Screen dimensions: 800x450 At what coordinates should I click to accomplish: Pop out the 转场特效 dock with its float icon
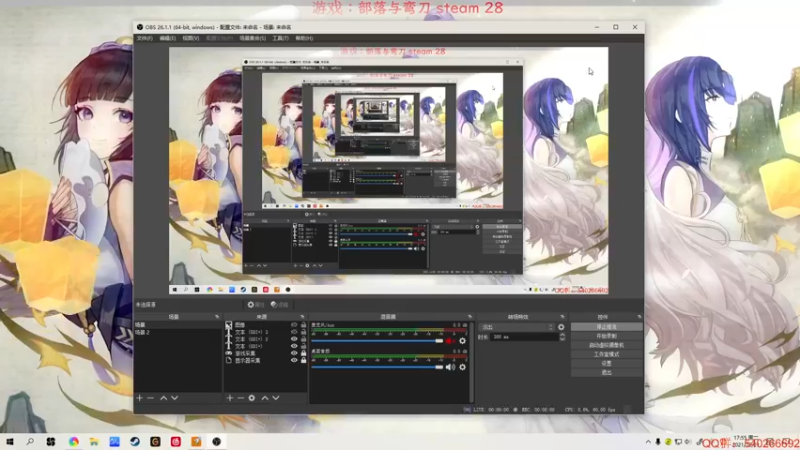pyautogui.click(x=562, y=317)
